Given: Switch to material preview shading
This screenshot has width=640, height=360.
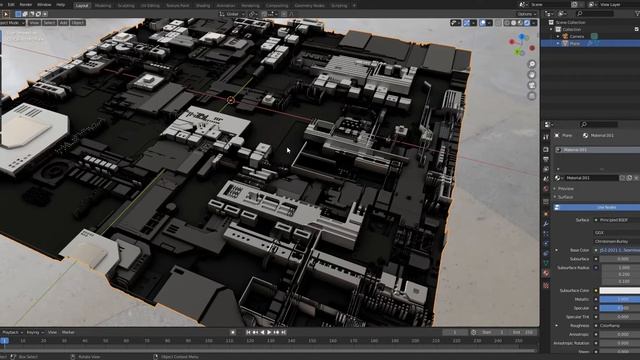Looking at the screenshot, I should pyautogui.click(x=520, y=23).
